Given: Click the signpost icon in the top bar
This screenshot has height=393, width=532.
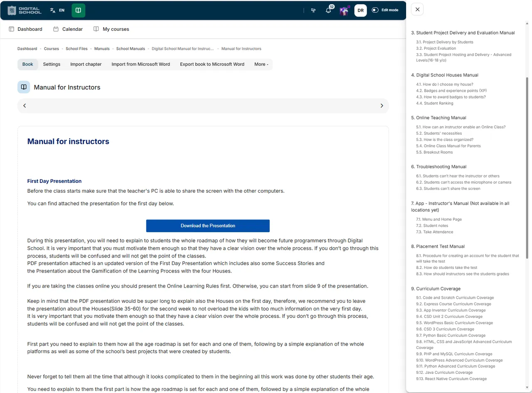Looking at the screenshot, I should click(x=313, y=10).
